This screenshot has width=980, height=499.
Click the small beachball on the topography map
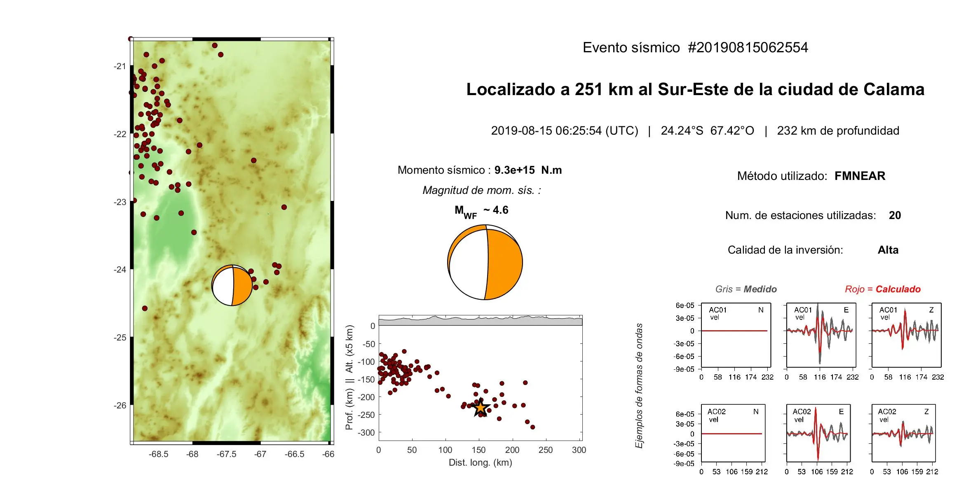click(x=232, y=285)
